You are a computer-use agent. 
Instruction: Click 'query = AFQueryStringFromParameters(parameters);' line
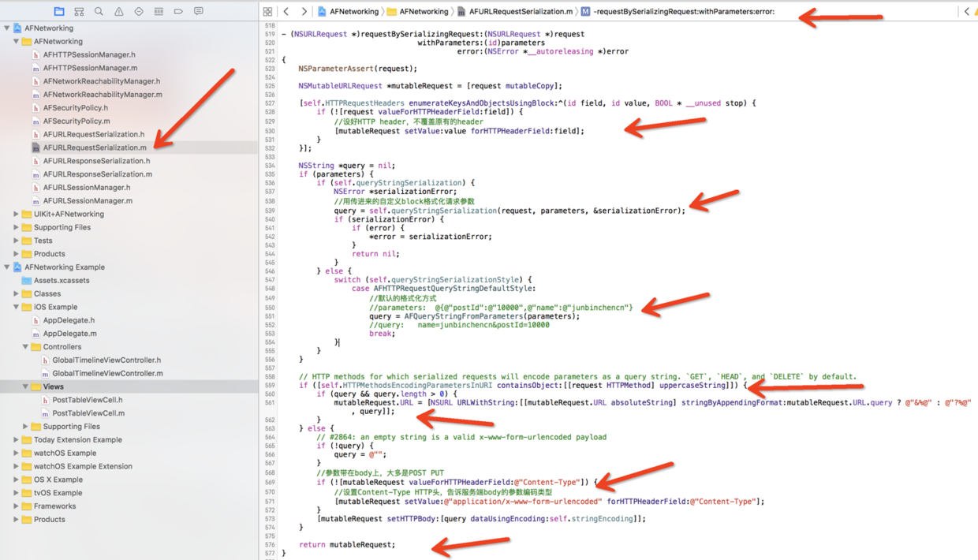click(x=474, y=316)
